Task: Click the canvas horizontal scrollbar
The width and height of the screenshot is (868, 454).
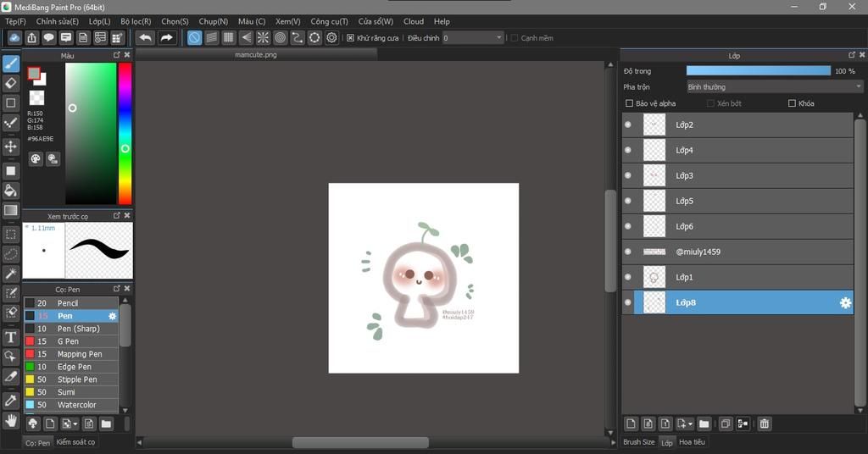Action: click(360, 442)
